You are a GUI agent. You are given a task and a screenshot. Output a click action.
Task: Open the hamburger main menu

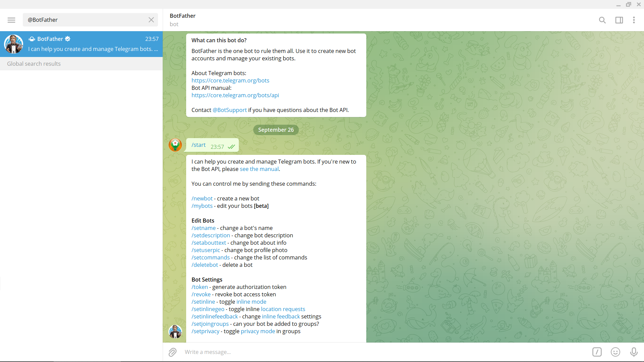(x=11, y=20)
